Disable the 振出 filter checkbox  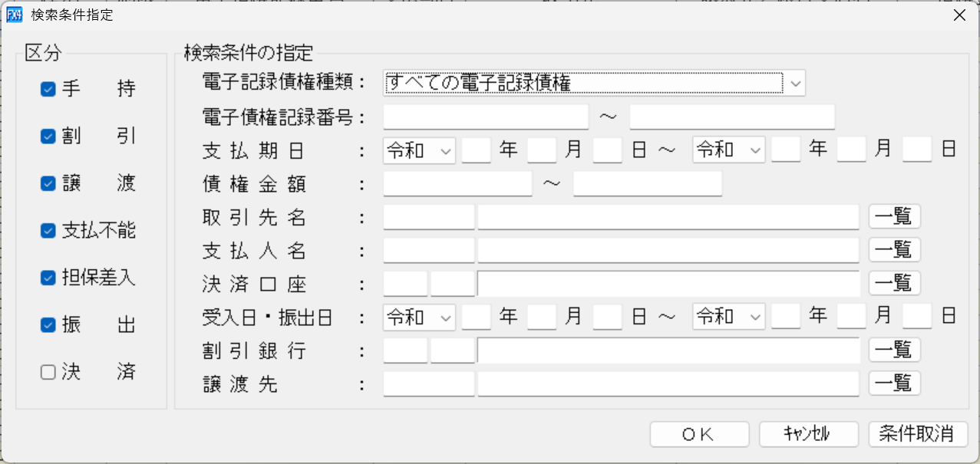coord(48,324)
